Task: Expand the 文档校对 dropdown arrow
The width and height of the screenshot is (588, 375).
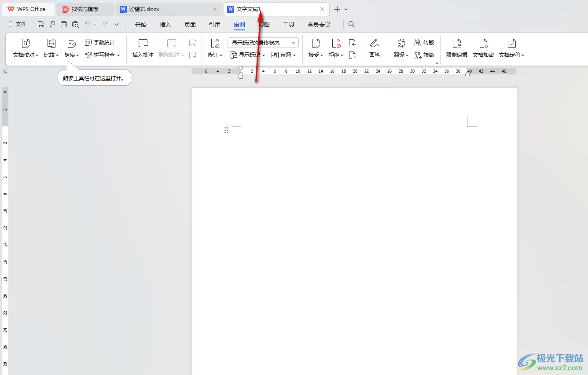Action: (37, 55)
